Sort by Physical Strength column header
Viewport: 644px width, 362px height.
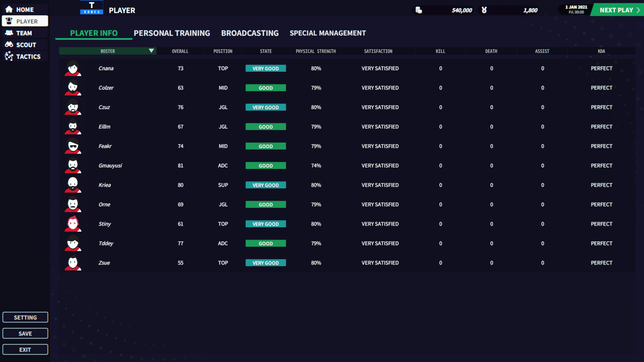click(x=316, y=51)
